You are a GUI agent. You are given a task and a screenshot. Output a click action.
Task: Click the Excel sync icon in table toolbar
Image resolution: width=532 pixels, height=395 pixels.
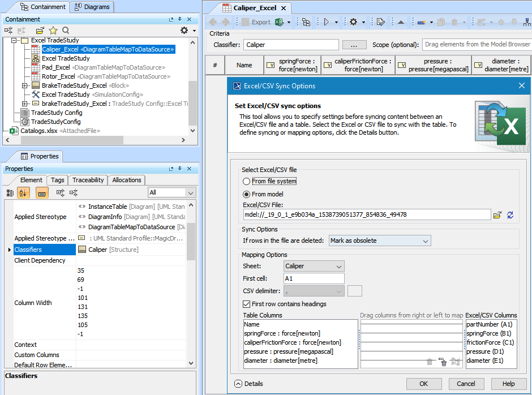(279, 22)
